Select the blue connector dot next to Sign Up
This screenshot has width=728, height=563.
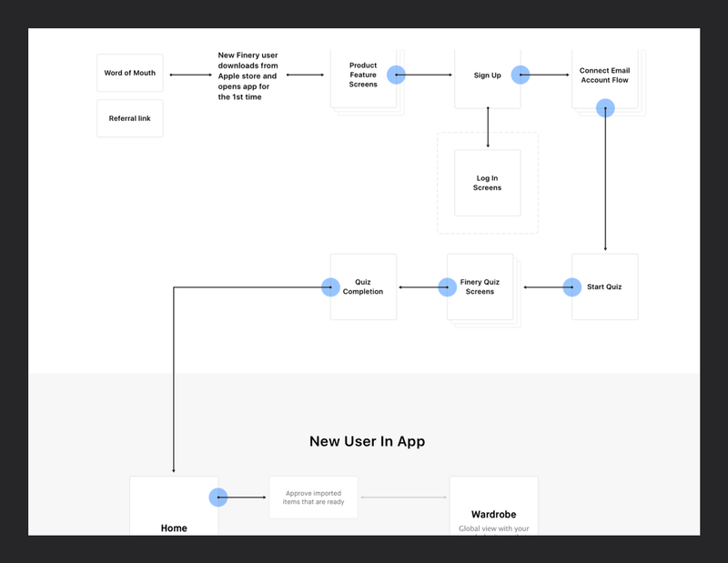521,75
